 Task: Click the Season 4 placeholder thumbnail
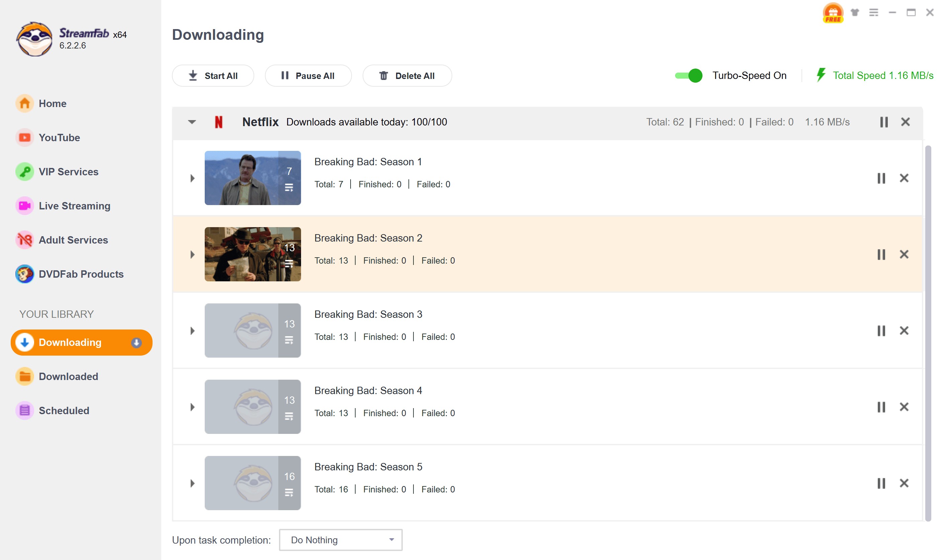coord(253,407)
